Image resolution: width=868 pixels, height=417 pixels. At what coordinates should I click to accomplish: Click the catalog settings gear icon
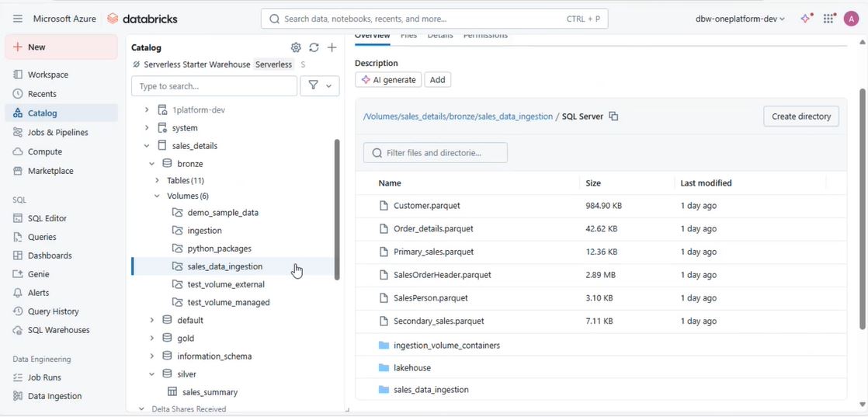click(296, 47)
